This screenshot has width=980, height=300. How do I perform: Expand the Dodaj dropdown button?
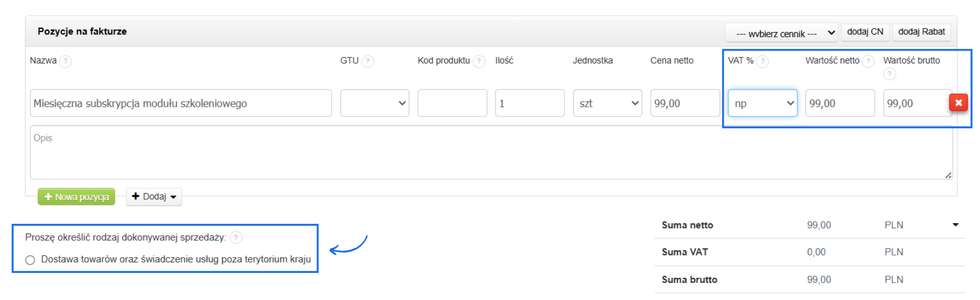(154, 197)
